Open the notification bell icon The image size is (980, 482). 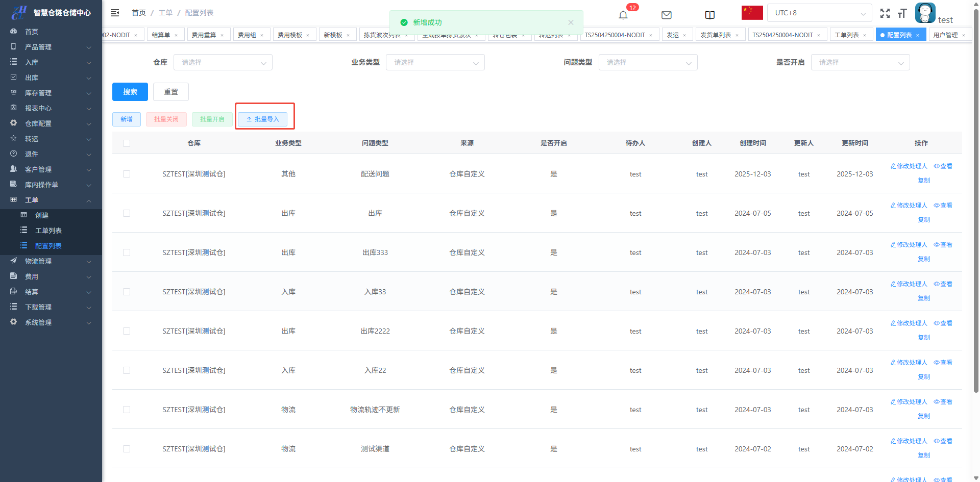point(623,15)
